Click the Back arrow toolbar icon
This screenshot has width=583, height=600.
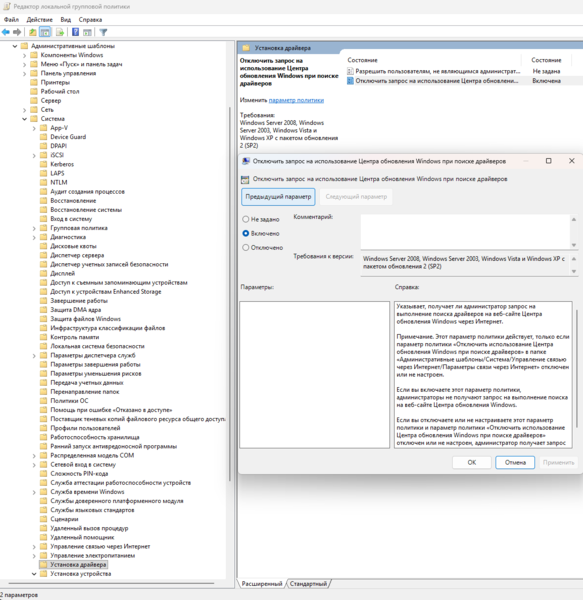click(x=6, y=33)
